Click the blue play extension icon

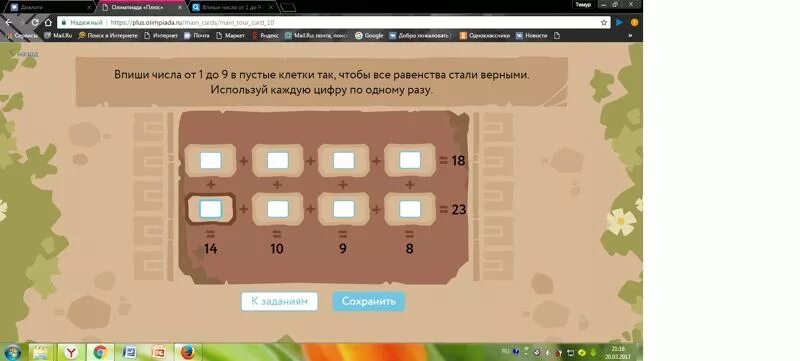point(619,22)
